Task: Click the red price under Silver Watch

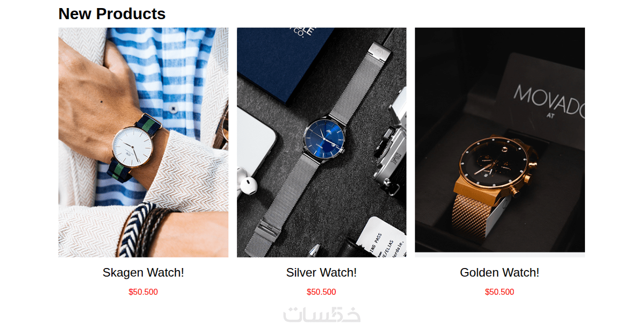Action: click(322, 292)
